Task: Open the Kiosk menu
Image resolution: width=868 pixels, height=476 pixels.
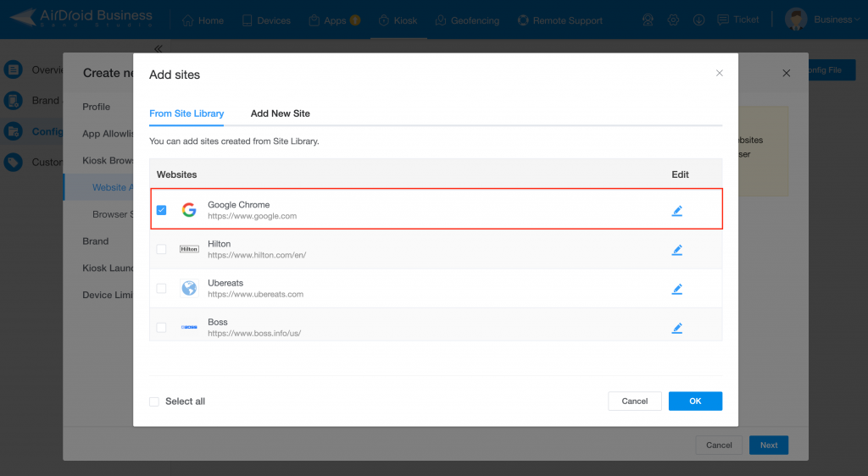Action: click(x=398, y=20)
